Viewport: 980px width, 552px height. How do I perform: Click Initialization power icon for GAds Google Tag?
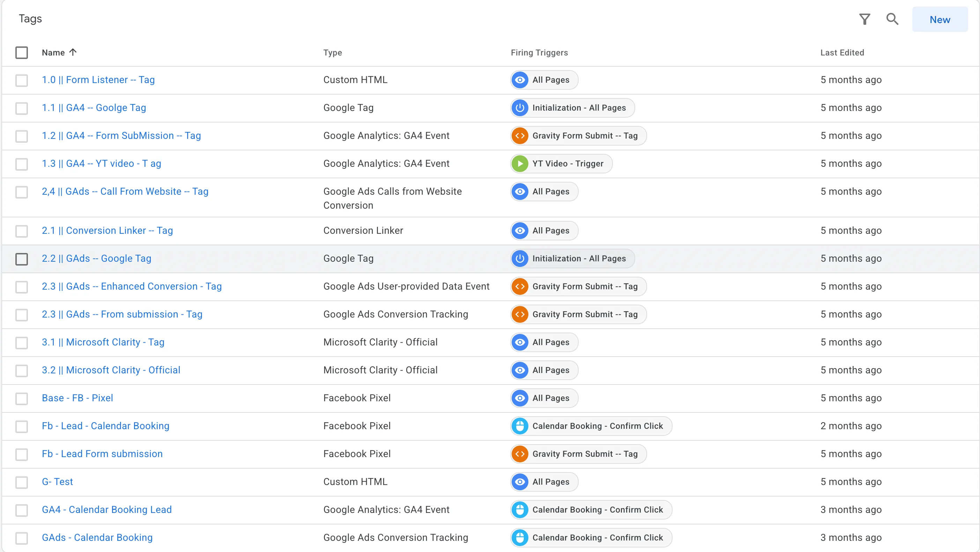[520, 258]
